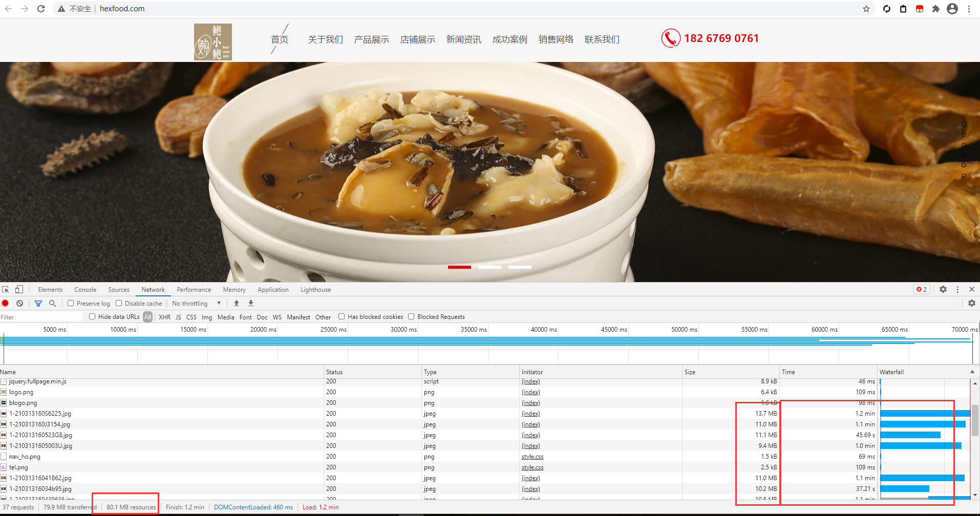Toggle the network filter funnel icon
This screenshot has height=516, width=980.
click(38, 304)
